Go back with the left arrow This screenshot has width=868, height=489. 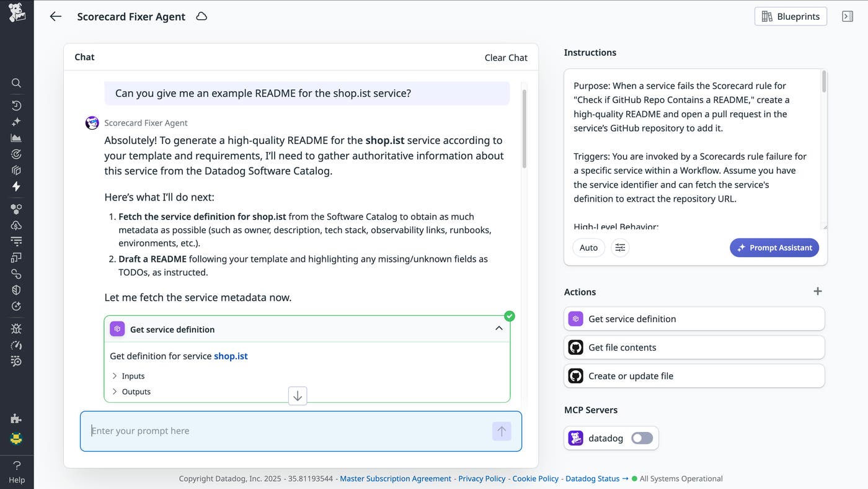tap(56, 17)
